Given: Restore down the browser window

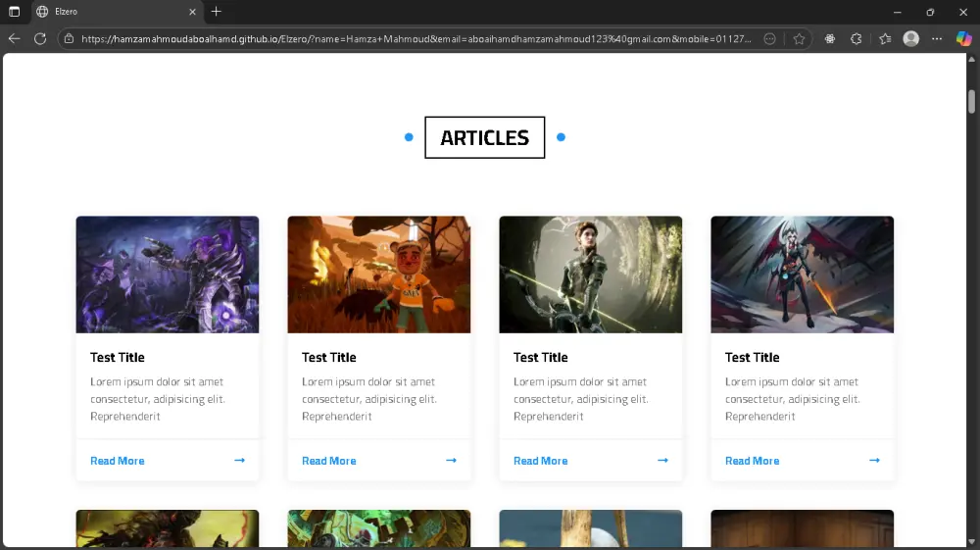Looking at the screenshot, I should tap(930, 12).
